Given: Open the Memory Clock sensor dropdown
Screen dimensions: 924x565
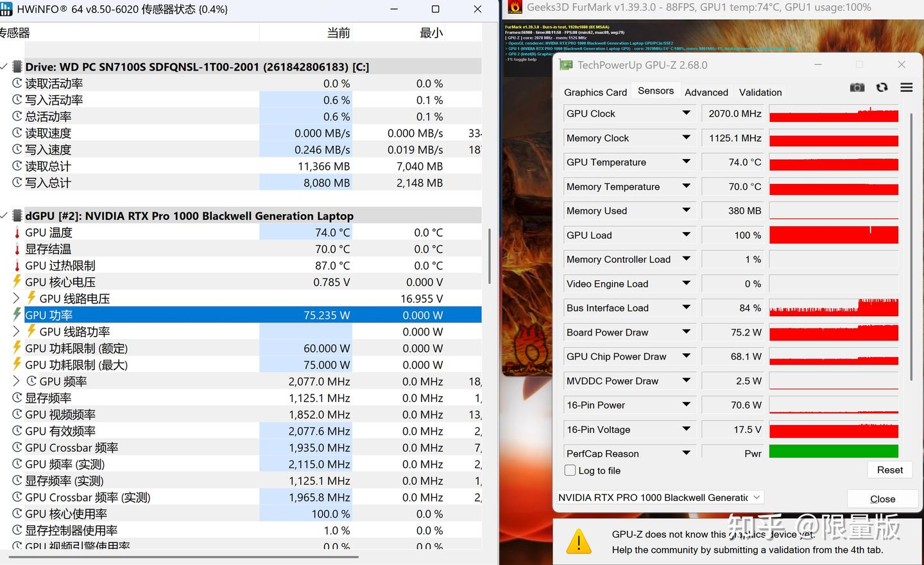Looking at the screenshot, I should [686, 137].
